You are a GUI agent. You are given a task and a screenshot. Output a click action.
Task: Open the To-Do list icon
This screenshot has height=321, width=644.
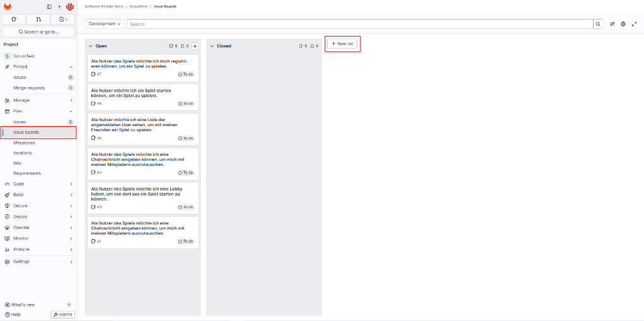coord(63,20)
